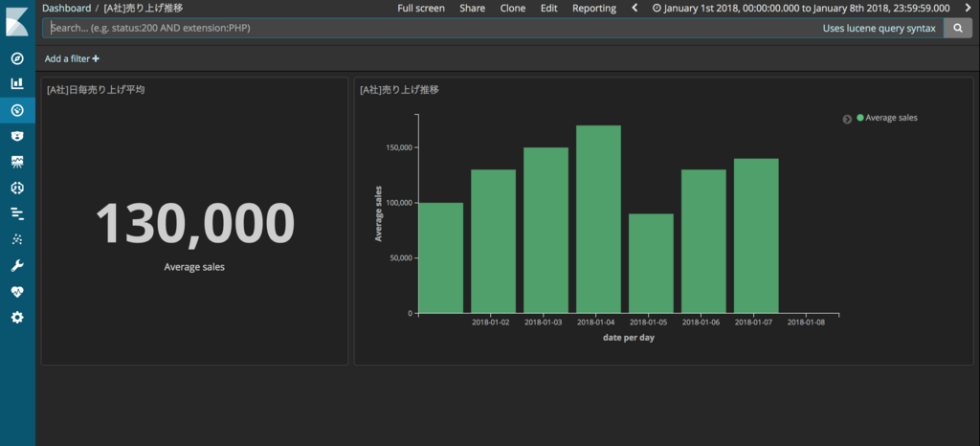Open Monitoring from the heartbeat icon
The width and height of the screenshot is (980, 446).
pos(17,292)
